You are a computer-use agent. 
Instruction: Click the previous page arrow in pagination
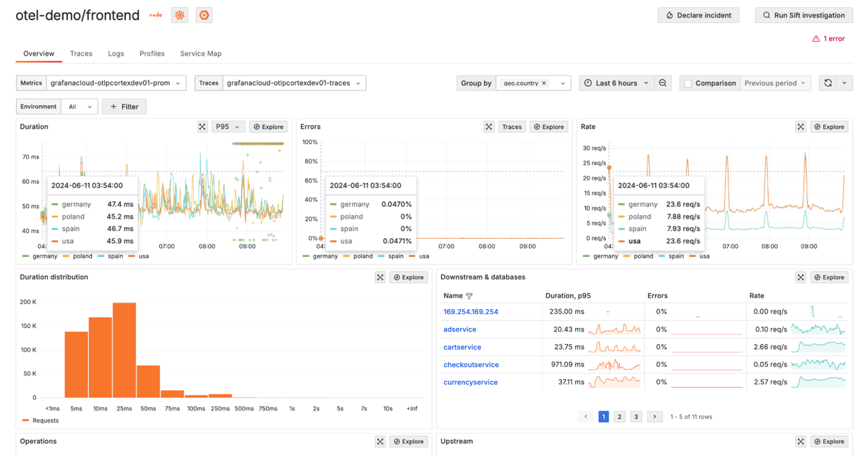click(x=587, y=417)
